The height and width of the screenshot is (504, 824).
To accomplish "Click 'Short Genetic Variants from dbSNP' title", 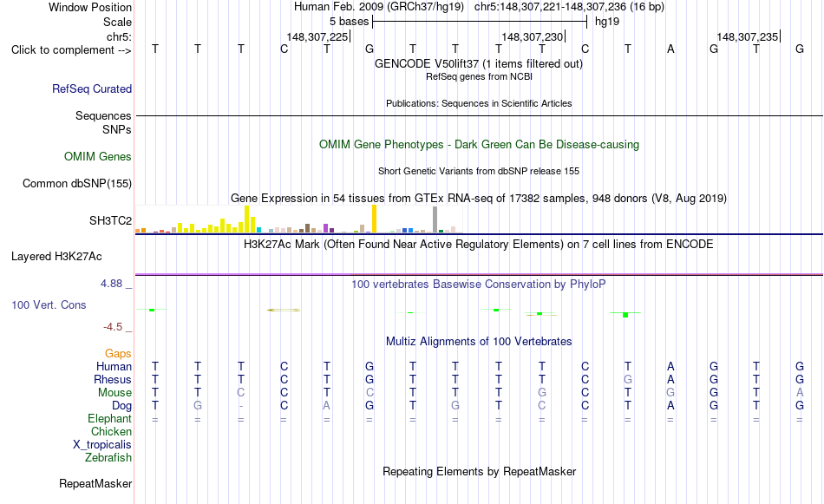I will [479, 172].
